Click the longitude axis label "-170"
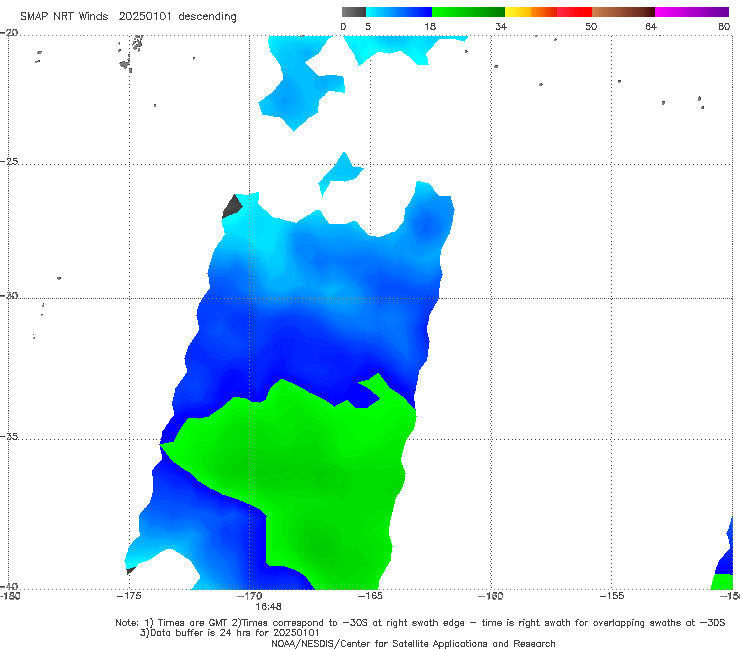Image resolution: width=740 pixels, height=650 pixels. coord(249,596)
